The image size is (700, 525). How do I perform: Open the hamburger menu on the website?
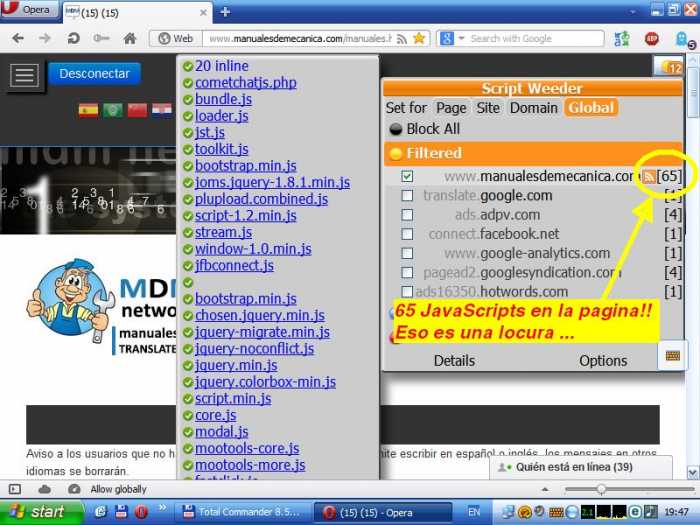[x=25, y=75]
